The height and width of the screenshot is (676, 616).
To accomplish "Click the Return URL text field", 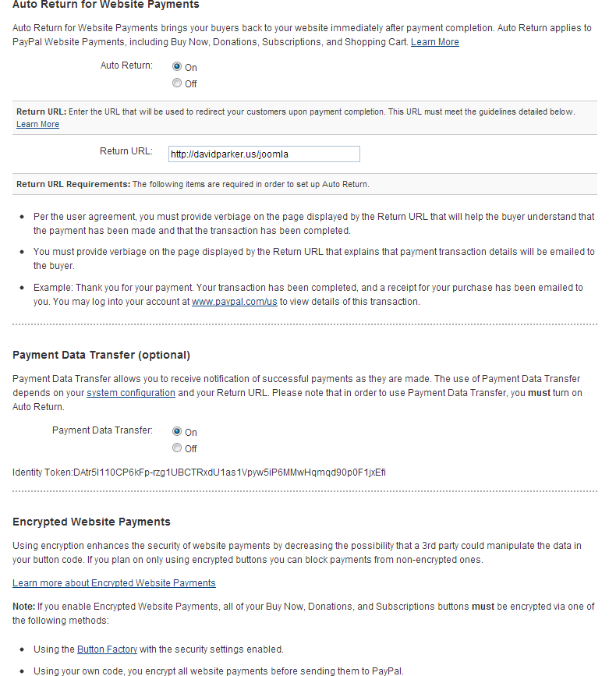I will [x=264, y=154].
